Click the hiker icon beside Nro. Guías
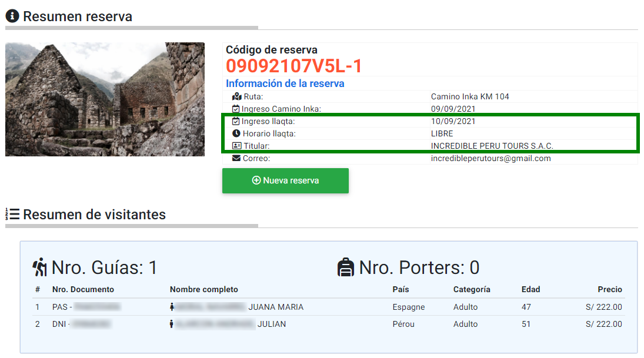The width and height of the screenshot is (644, 358). point(39,268)
